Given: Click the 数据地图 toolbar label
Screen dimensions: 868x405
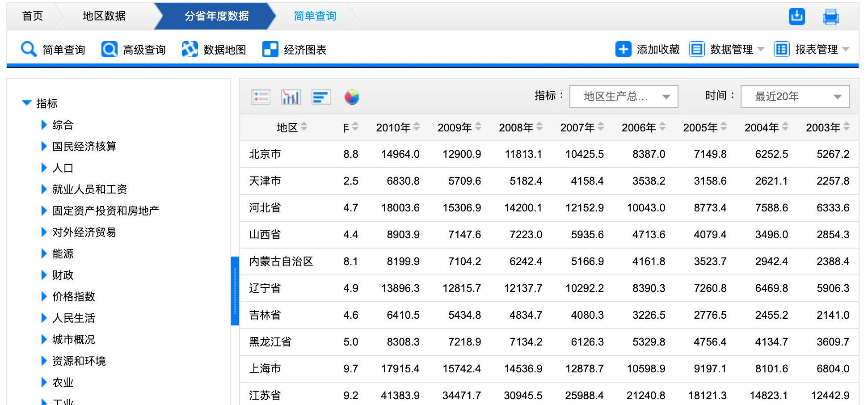Looking at the screenshot, I should point(225,50).
